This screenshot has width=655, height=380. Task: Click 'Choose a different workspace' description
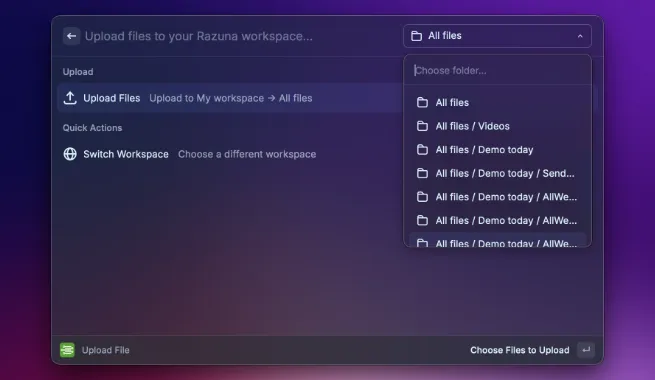coord(247,154)
